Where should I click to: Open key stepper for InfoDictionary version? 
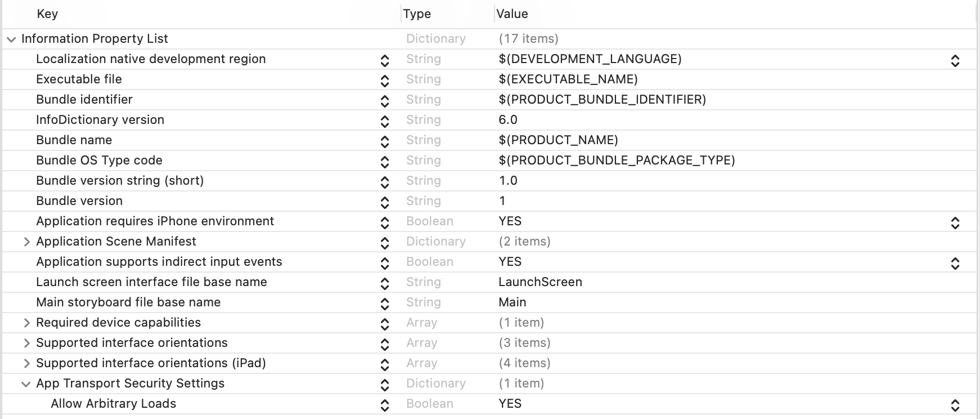point(385,121)
